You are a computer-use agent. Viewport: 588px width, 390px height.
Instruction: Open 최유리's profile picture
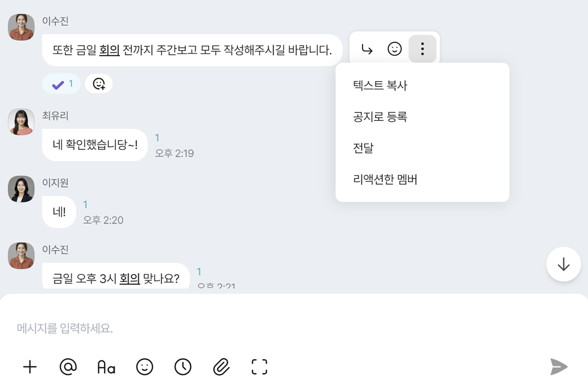point(21,122)
